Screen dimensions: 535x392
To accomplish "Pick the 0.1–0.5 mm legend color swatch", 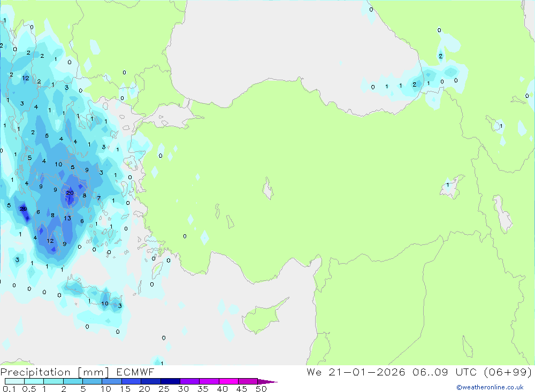I will 14,381.
